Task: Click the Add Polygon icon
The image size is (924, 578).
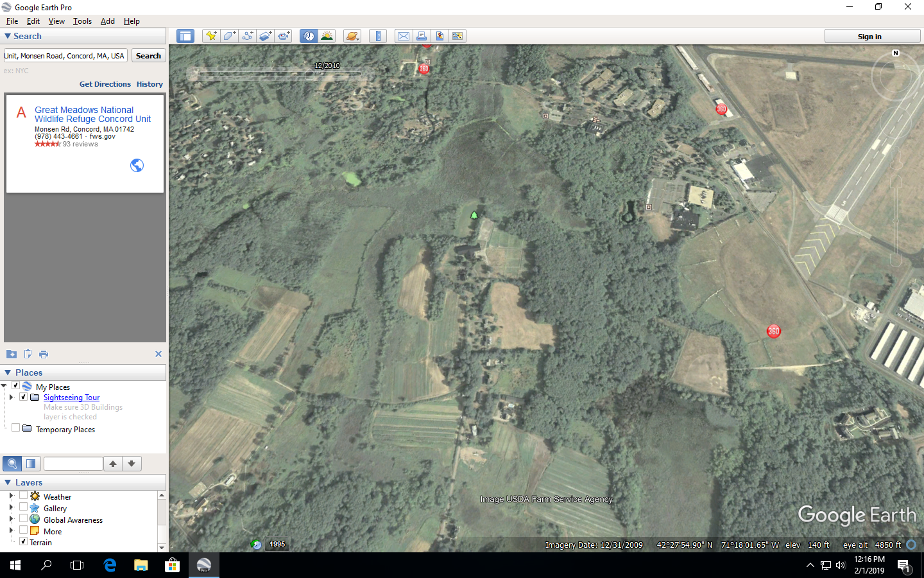Action: pos(229,36)
